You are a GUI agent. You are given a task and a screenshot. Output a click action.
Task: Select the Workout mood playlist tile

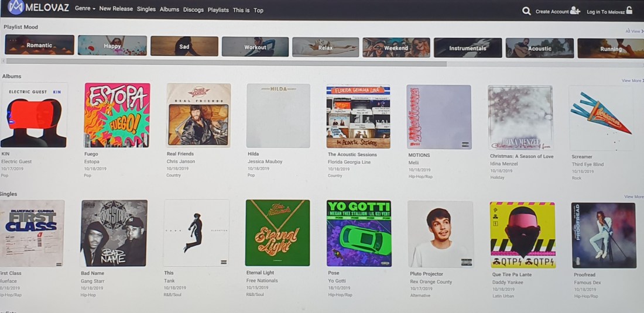(x=255, y=47)
